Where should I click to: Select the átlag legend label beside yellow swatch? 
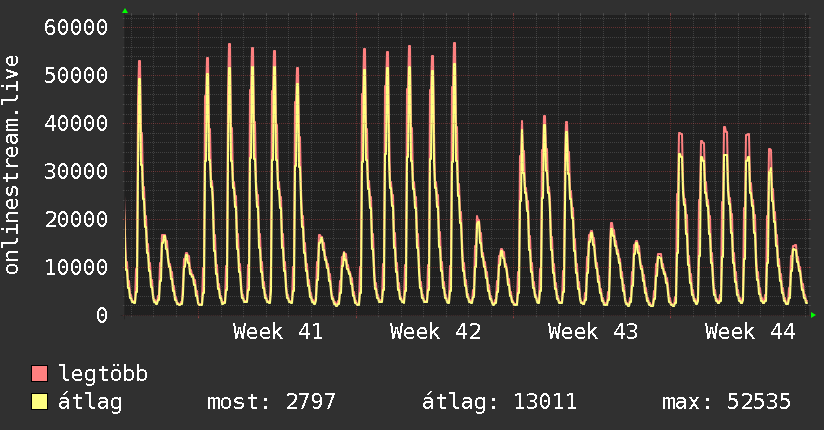click(x=90, y=403)
